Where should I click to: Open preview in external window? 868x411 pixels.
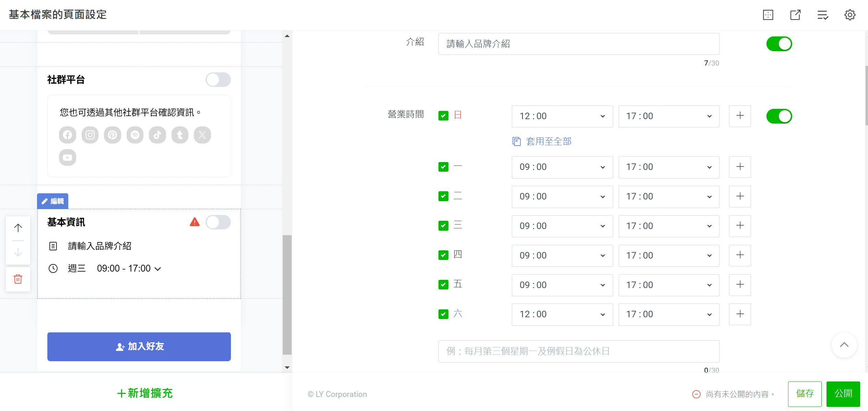795,15
